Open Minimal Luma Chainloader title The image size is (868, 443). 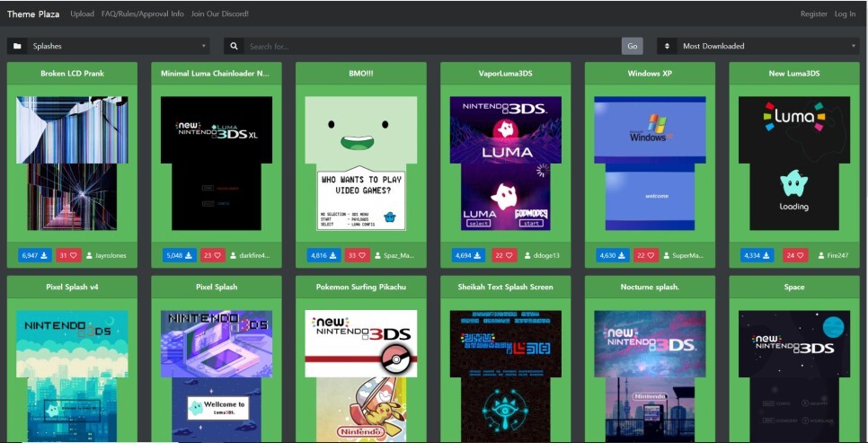click(x=216, y=73)
